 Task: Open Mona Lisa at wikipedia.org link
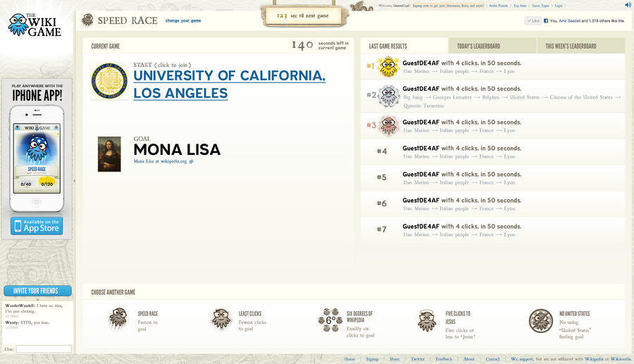point(161,161)
